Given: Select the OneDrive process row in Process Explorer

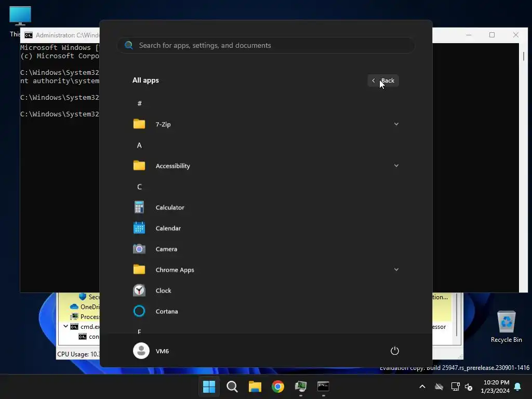Looking at the screenshot, I should pos(85,307).
